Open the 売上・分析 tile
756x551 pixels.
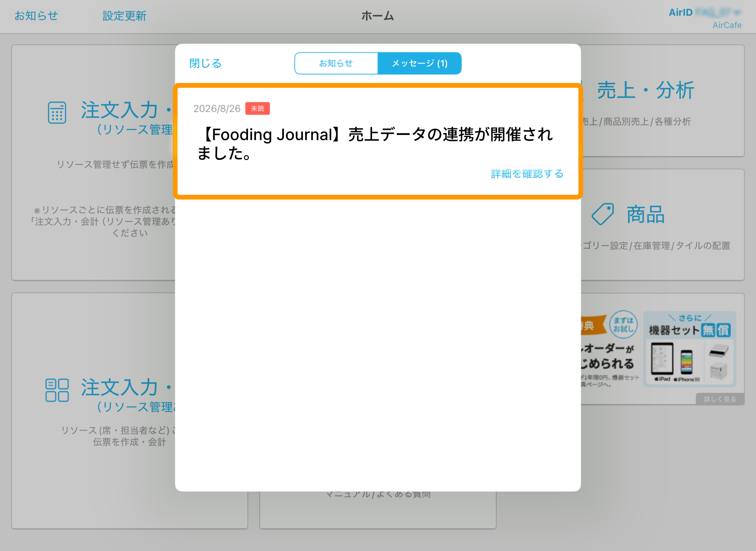[645, 90]
